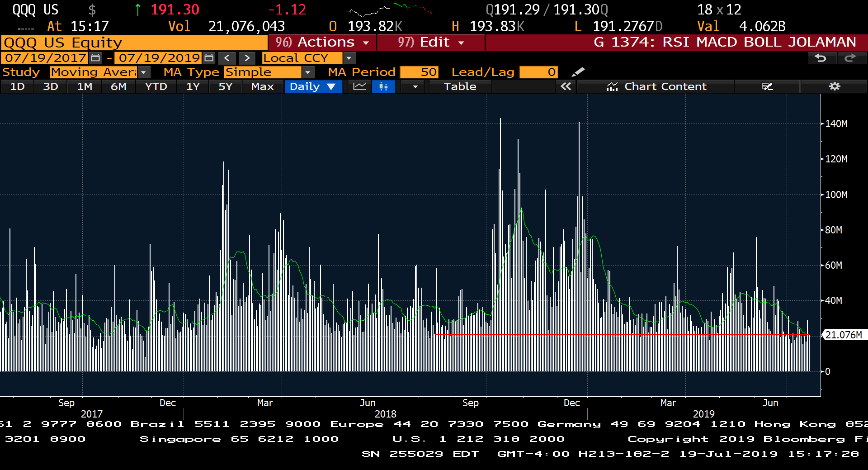This screenshot has width=868, height=470.
Task: Switch to line chart type icon
Action: click(x=360, y=86)
